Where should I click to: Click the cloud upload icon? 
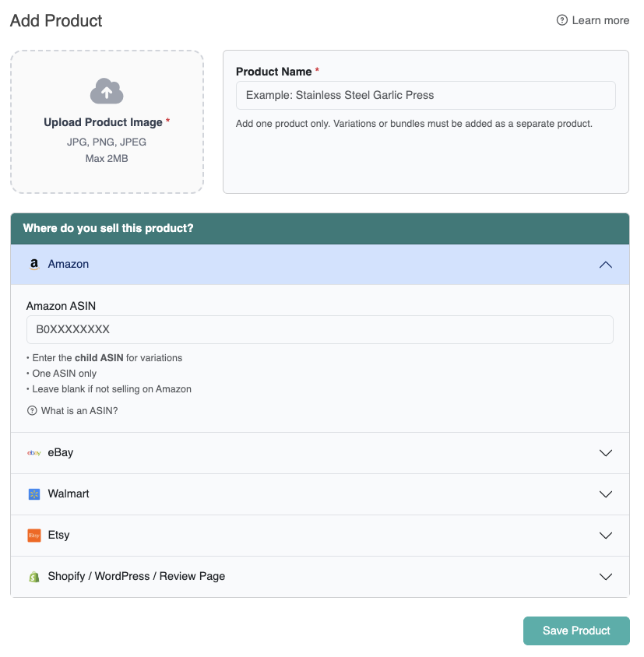coord(107,91)
